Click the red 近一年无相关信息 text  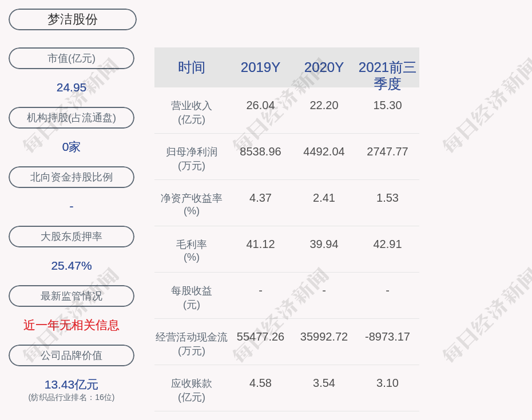pyautogui.click(x=72, y=325)
